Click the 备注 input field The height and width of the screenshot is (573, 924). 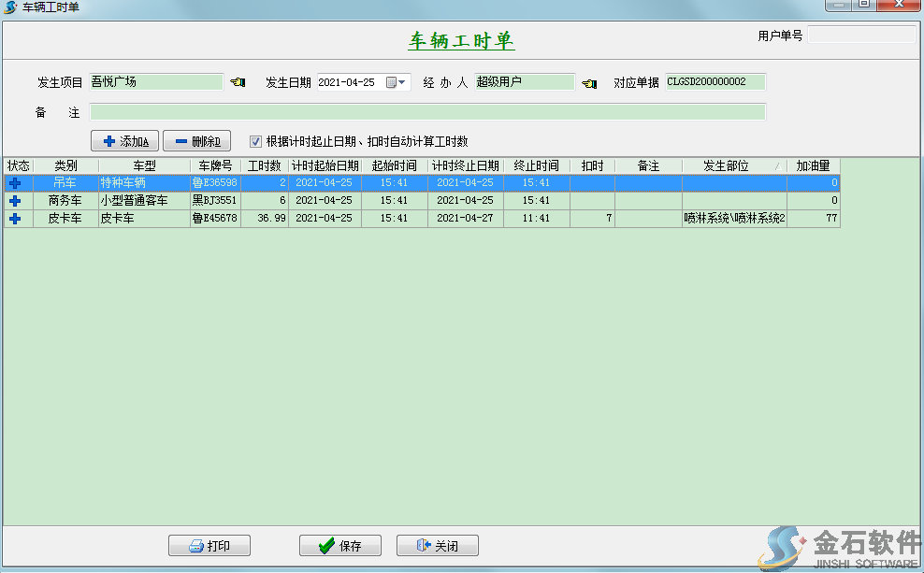click(427, 112)
